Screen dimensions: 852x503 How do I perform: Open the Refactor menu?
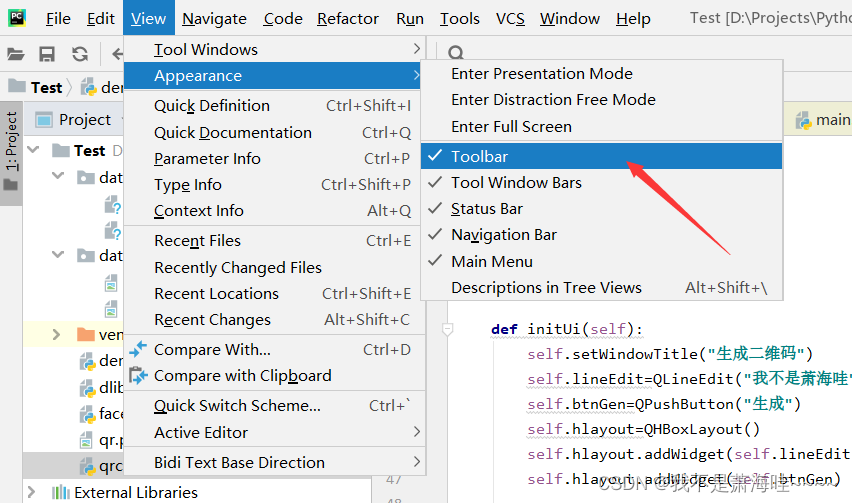tap(348, 18)
